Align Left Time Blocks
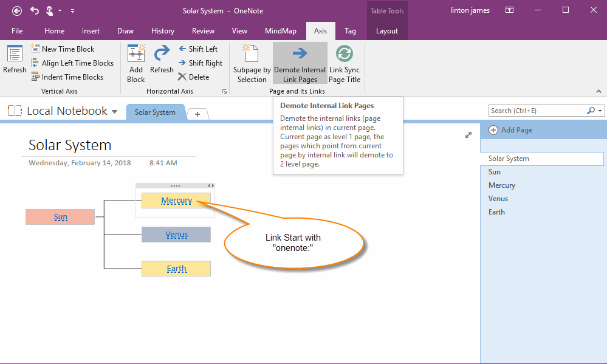The width and height of the screenshot is (607, 364). coord(72,63)
